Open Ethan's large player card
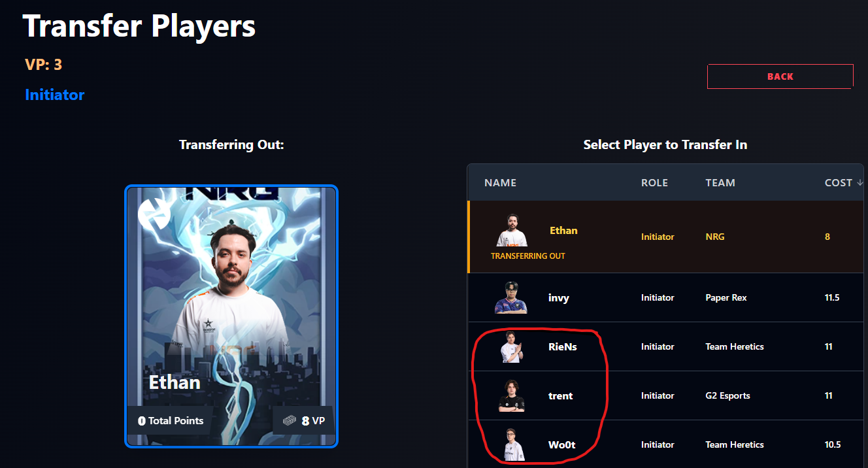 point(231,316)
